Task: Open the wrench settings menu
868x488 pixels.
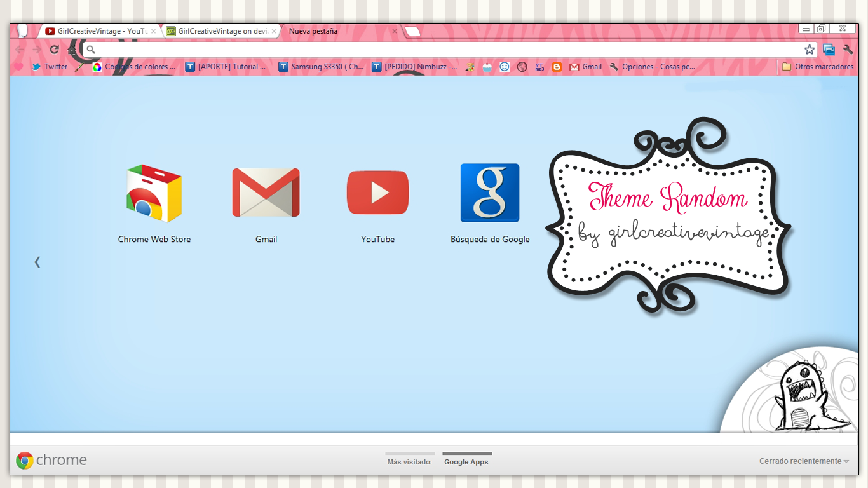Action: [x=848, y=50]
